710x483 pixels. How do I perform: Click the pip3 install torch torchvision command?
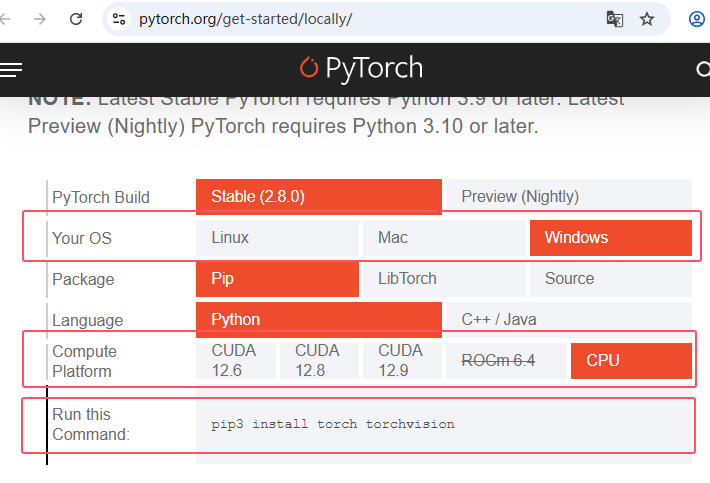coord(333,424)
